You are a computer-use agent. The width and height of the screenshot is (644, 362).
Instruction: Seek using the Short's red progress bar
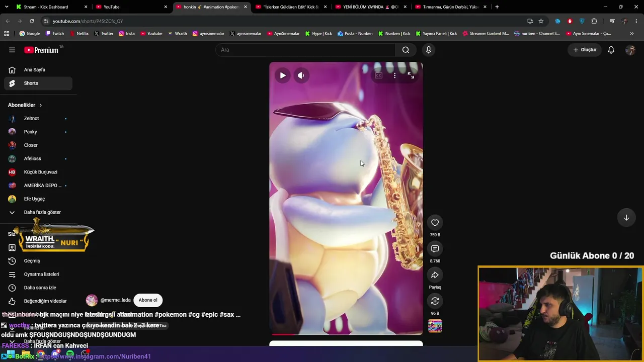tap(346, 334)
